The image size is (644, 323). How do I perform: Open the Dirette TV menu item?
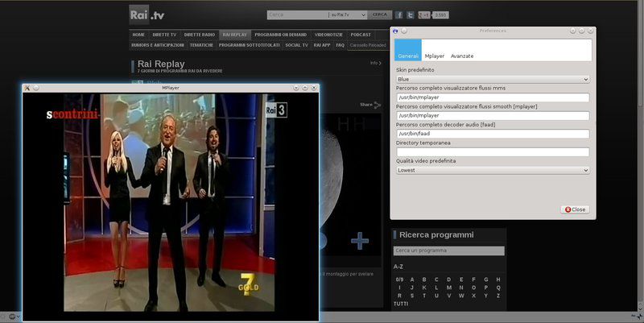point(165,35)
